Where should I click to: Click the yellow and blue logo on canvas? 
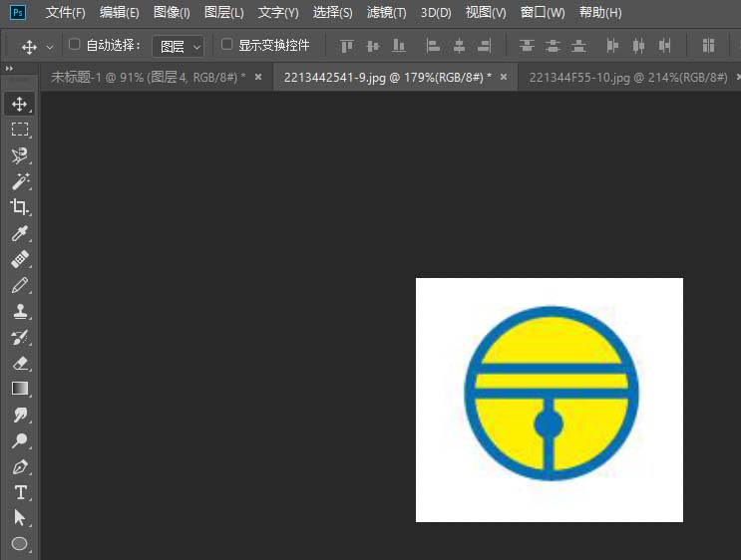coord(552,393)
